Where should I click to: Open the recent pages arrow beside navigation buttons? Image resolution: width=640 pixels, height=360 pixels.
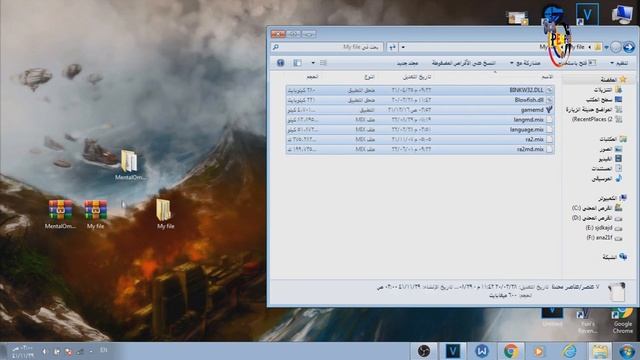606,48
